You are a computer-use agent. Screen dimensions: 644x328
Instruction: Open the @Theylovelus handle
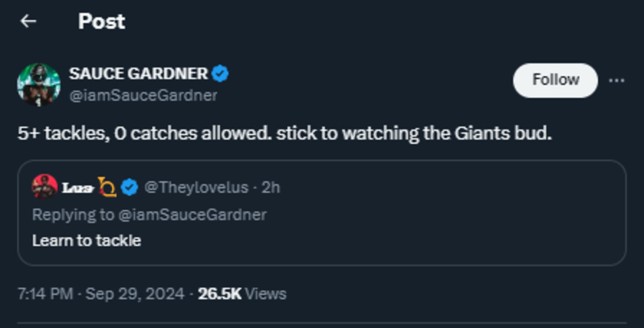click(196, 187)
